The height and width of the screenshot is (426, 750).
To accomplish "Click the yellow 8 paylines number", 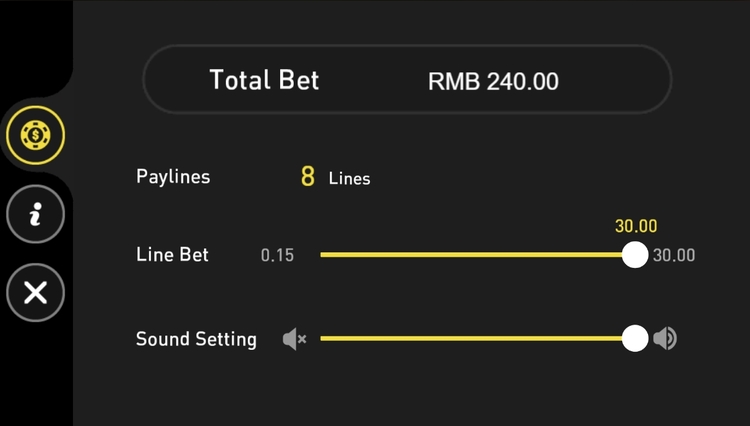I will point(308,178).
